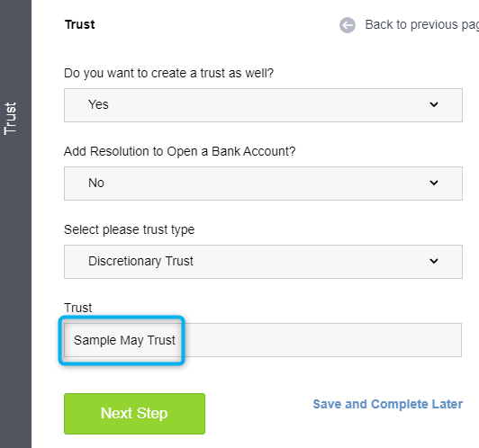Click the Trust label above the name field
Screen dimensions: 479x448
78,308
